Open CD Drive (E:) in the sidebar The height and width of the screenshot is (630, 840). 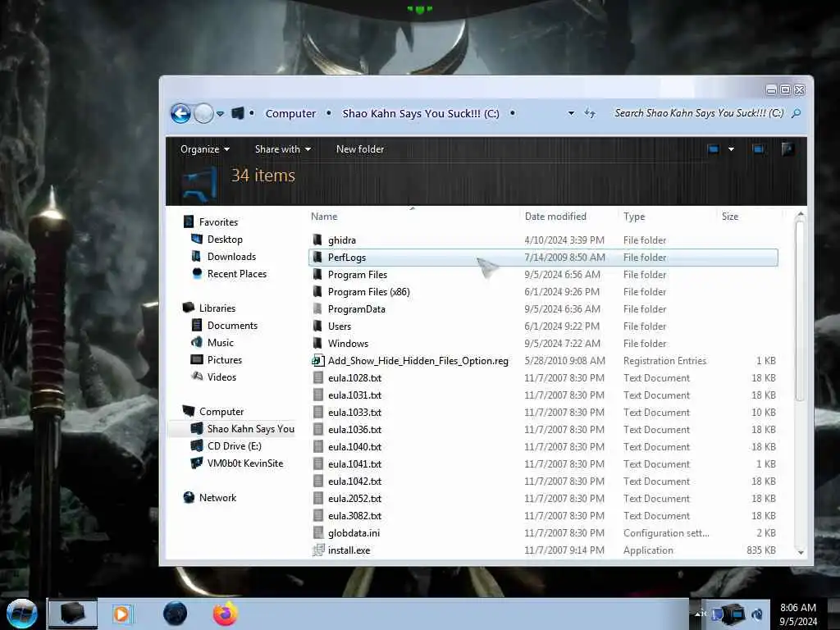pyautogui.click(x=234, y=445)
